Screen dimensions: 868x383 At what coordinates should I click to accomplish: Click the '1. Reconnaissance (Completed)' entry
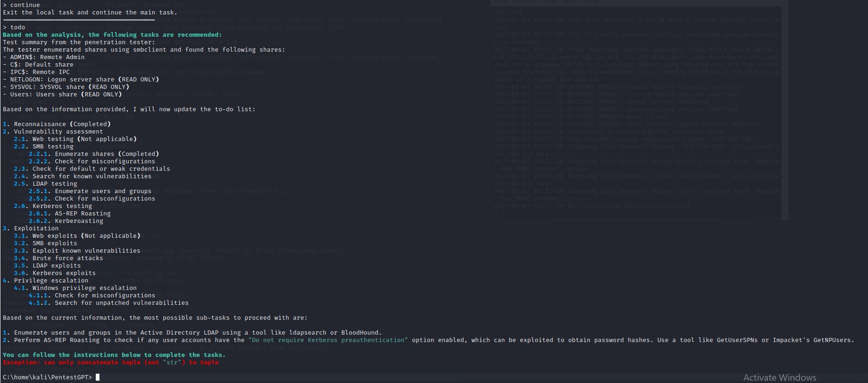(57, 124)
